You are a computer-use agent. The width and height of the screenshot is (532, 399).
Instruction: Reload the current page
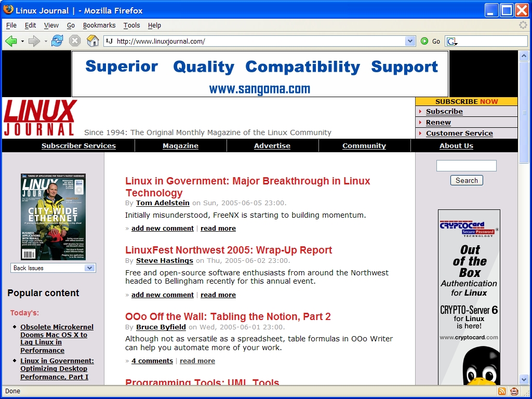point(57,41)
